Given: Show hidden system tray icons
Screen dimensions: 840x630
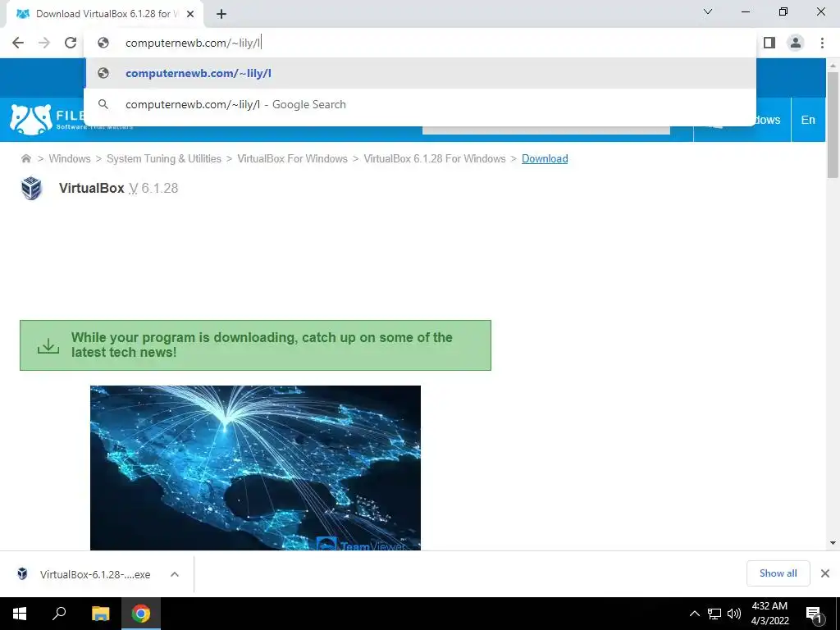Looking at the screenshot, I should pos(694,614).
